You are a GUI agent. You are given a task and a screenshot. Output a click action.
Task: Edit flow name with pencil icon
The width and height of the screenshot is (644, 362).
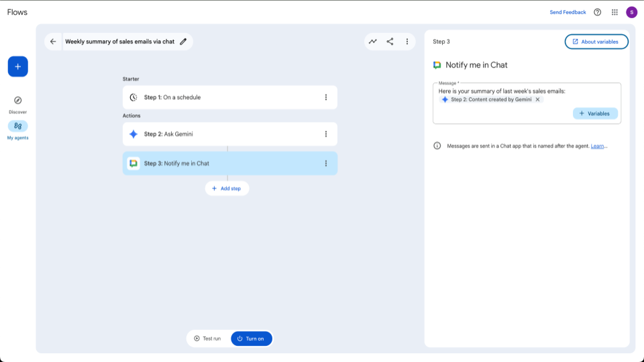(183, 42)
